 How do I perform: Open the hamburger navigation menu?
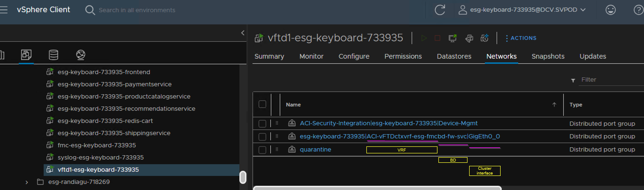[x=4, y=10]
